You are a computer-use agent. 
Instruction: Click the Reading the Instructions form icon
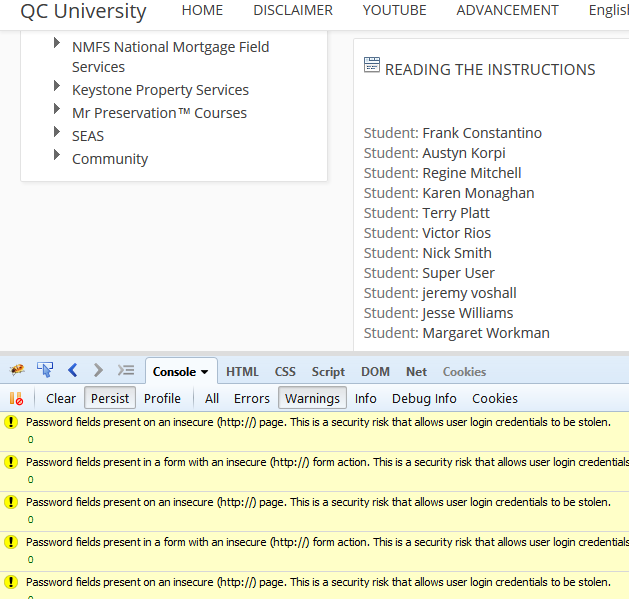372,65
